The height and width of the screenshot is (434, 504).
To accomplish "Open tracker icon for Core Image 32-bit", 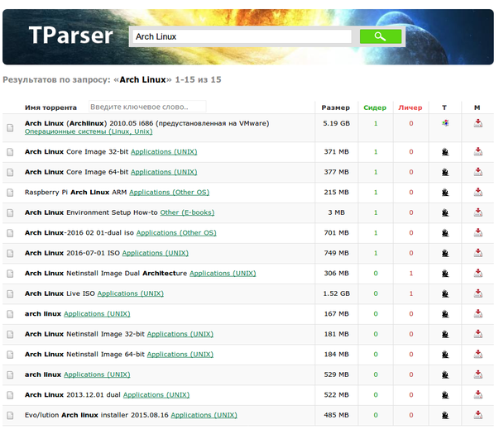I will (445, 151).
